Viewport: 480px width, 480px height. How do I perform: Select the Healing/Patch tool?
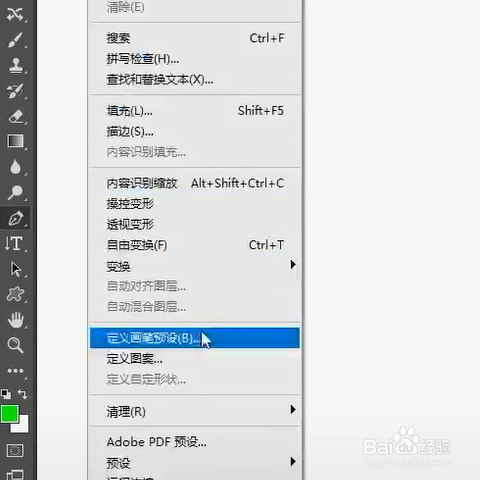[15, 14]
